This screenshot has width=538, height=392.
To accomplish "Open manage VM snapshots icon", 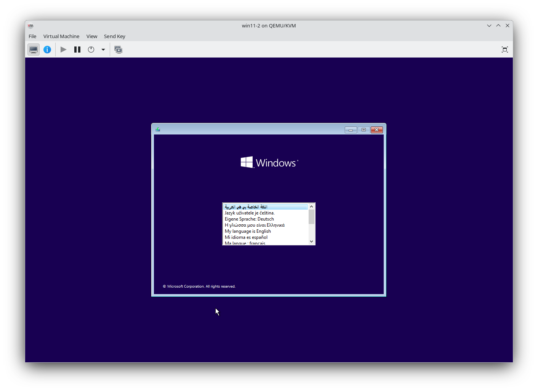I will (x=118, y=50).
